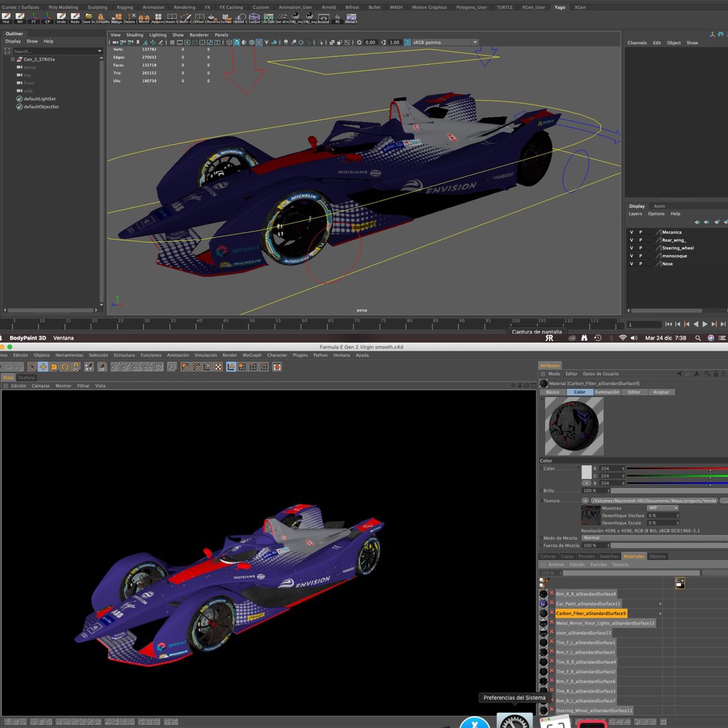
Task: Click the Arnold render view shelf icon
Action: click(323, 18)
